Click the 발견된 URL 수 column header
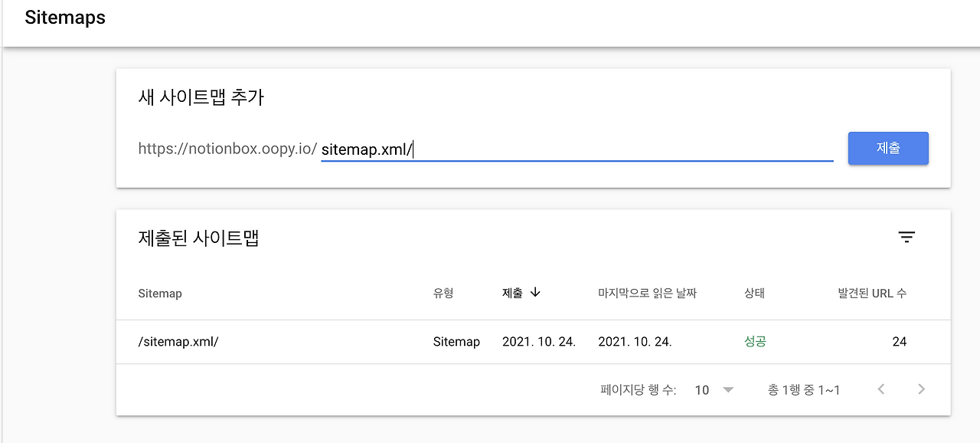The height and width of the screenshot is (443, 980). [872, 294]
